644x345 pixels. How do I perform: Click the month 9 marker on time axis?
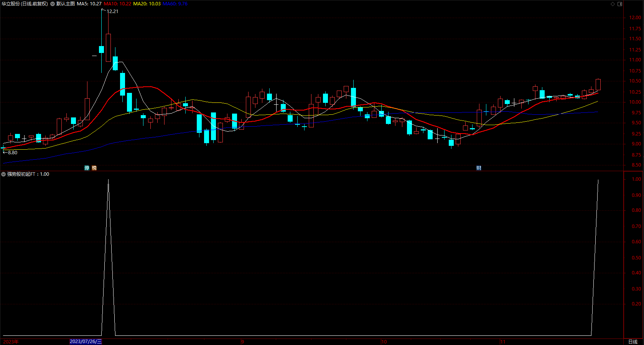click(242, 342)
